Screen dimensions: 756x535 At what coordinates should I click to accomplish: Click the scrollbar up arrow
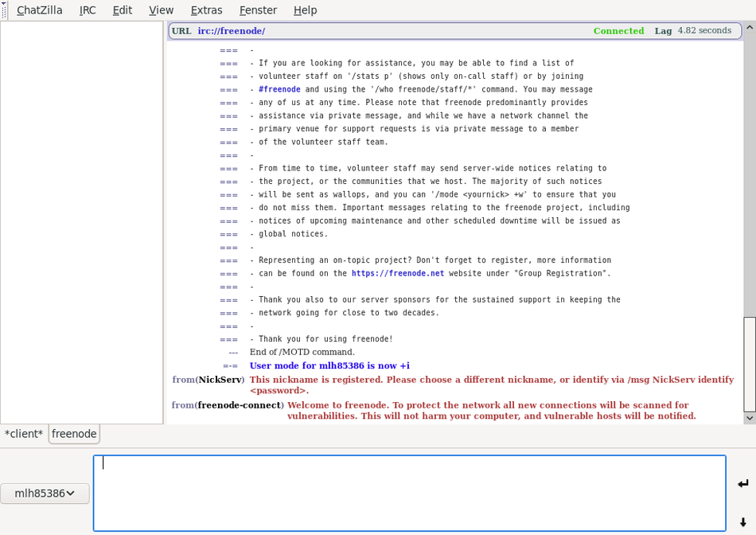pos(750,28)
